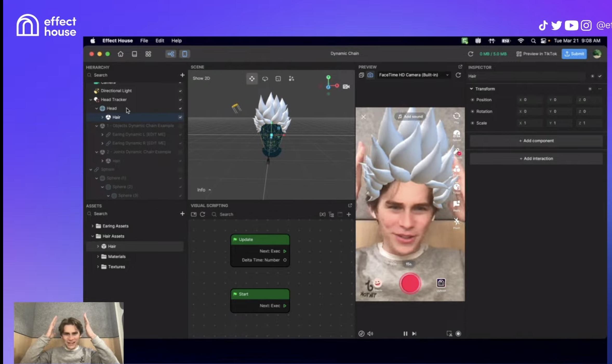
Task: Collapse the Transform section in Inspector
Action: pyautogui.click(x=471, y=89)
